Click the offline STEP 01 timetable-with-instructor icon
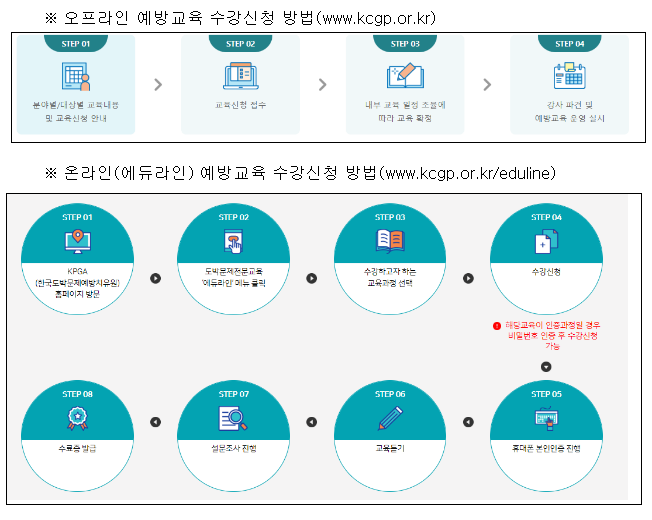 [x=76, y=76]
